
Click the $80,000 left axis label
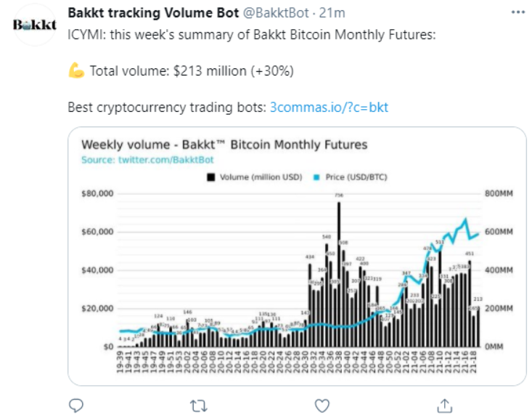97,194
